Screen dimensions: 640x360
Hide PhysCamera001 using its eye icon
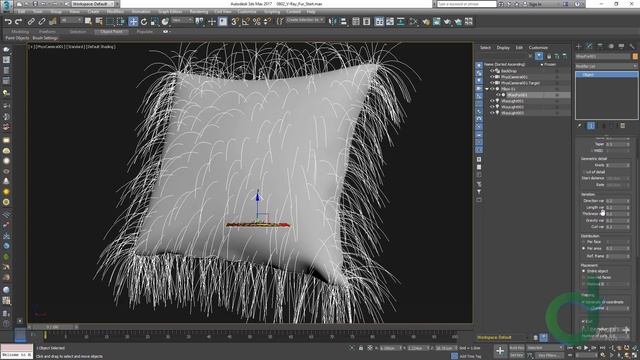point(492,77)
